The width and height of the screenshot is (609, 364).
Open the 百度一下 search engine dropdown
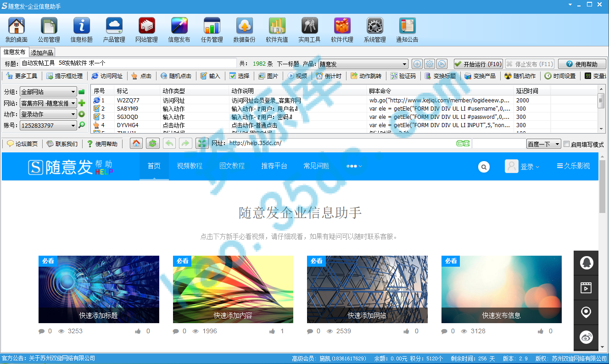click(544, 144)
